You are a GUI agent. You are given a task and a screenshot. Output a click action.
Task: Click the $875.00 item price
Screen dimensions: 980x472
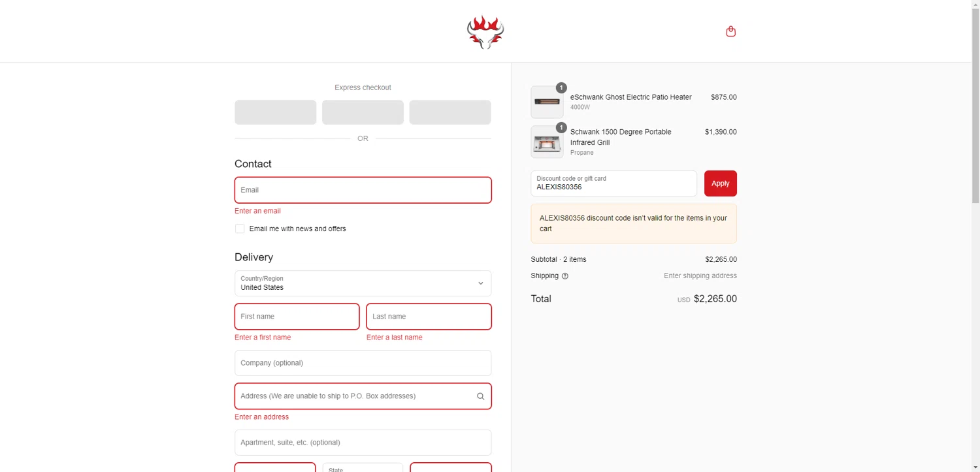(723, 97)
